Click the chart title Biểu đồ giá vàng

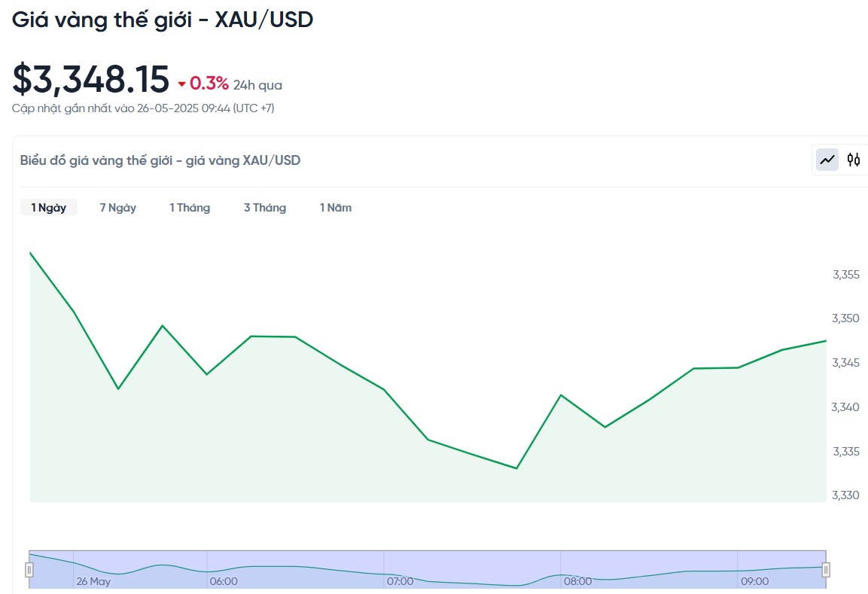(x=160, y=160)
